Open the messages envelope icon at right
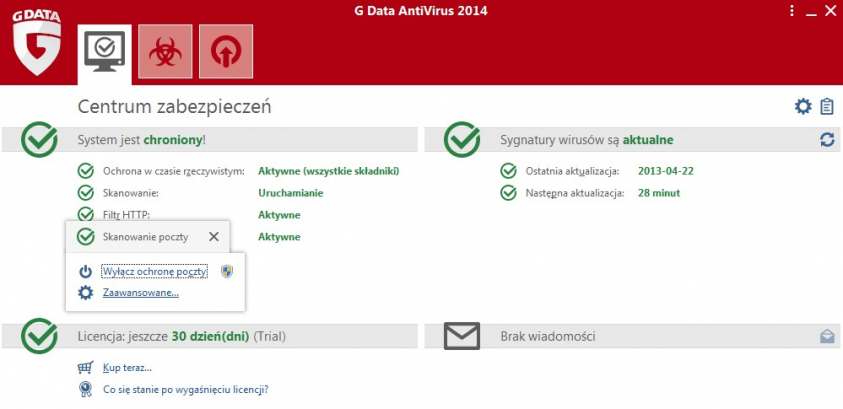This screenshot has height=409, width=843. (827, 337)
